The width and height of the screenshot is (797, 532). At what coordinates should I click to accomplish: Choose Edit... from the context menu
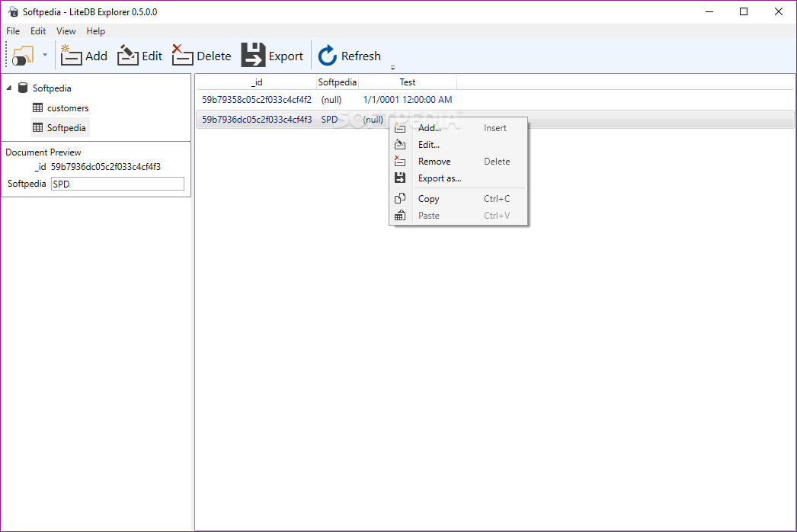point(459,145)
